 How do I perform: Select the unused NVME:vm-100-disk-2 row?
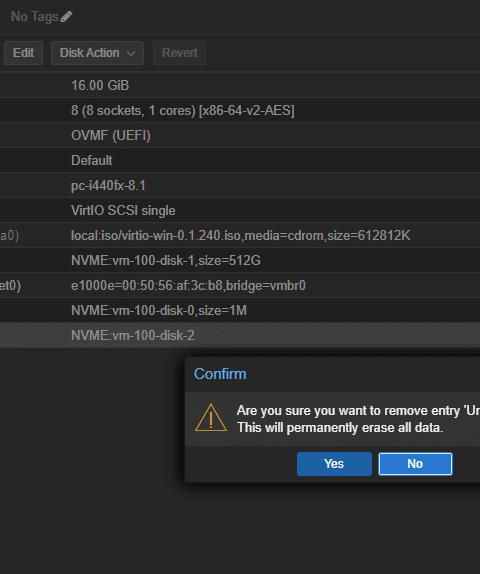[x=240, y=335]
